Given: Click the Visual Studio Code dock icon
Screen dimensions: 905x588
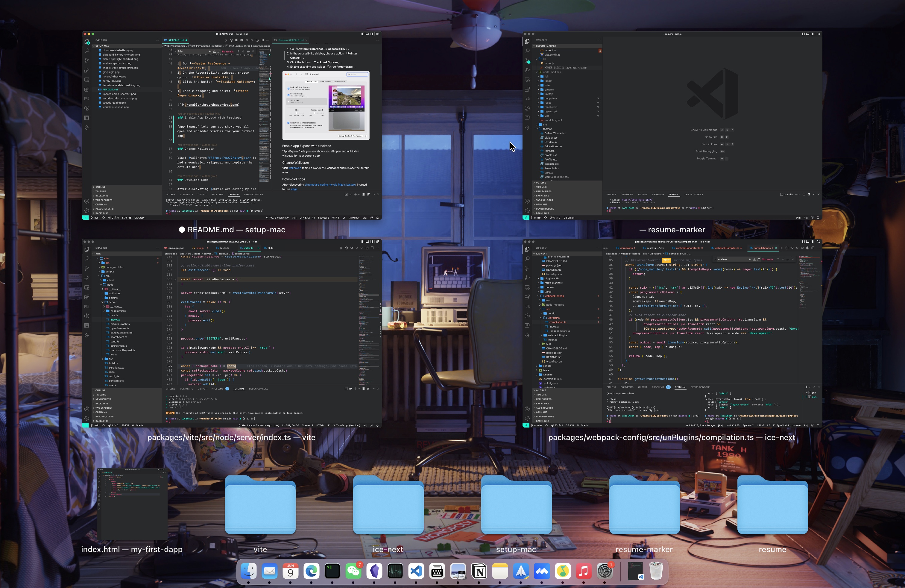Looking at the screenshot, I should coord(416,571).
